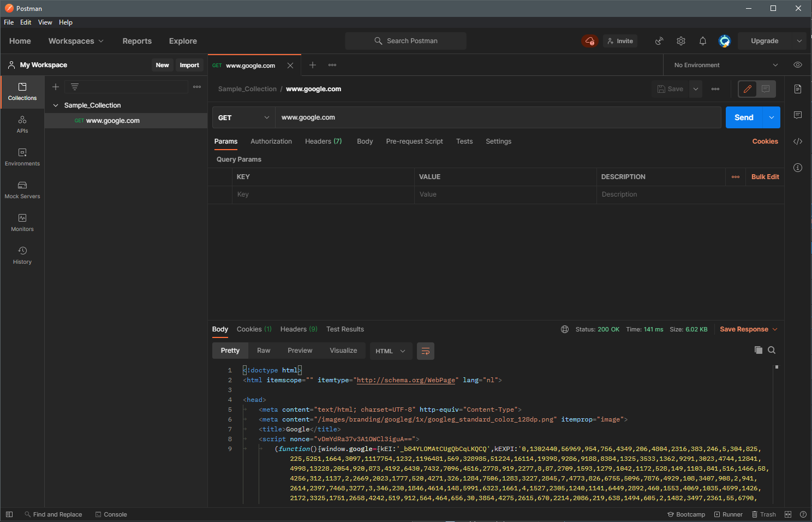Switch to the comment mode icon
The width and height of the screenshot is (812, 522).
pos(766,89)
